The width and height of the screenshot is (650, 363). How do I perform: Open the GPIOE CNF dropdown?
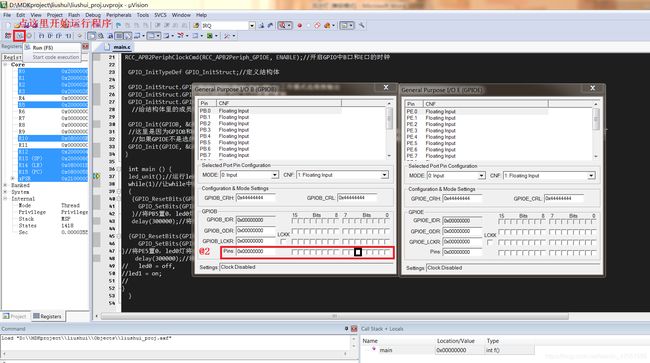coord(591,176)
